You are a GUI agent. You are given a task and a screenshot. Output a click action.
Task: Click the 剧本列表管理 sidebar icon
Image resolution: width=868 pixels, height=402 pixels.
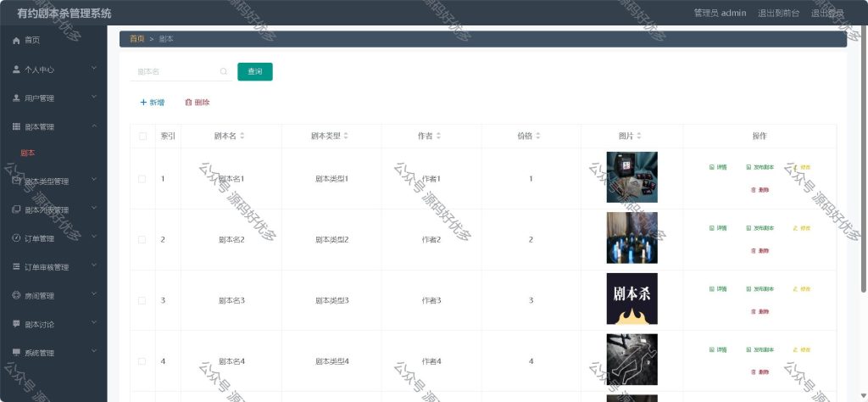click(16, 209)
